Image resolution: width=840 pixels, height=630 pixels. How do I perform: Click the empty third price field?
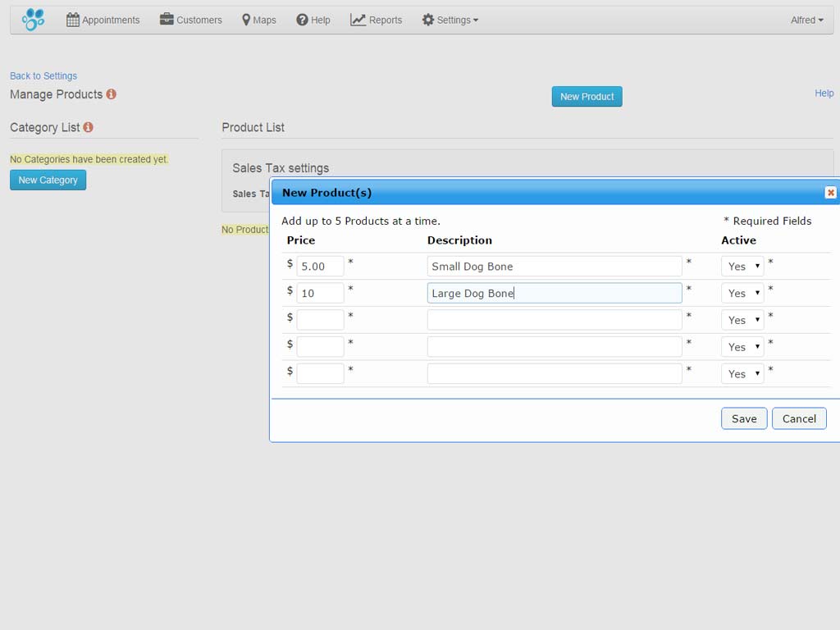coord(320,319)
